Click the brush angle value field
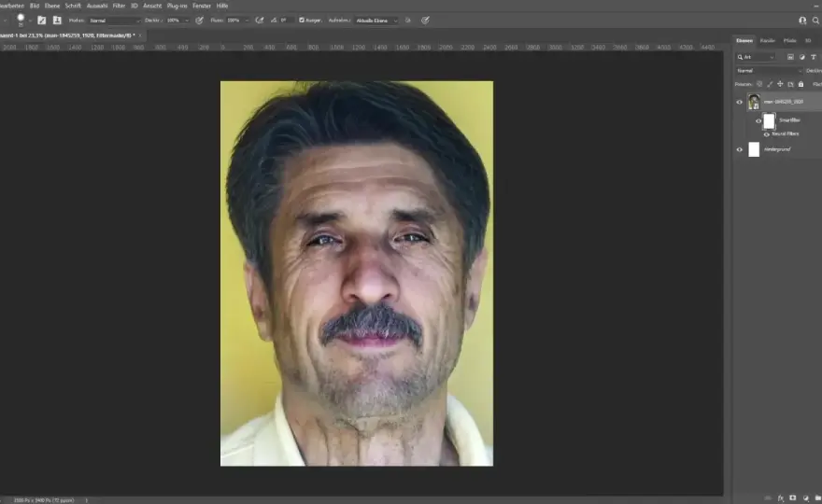The image size is (822, 504). click(x=286, y=21)
